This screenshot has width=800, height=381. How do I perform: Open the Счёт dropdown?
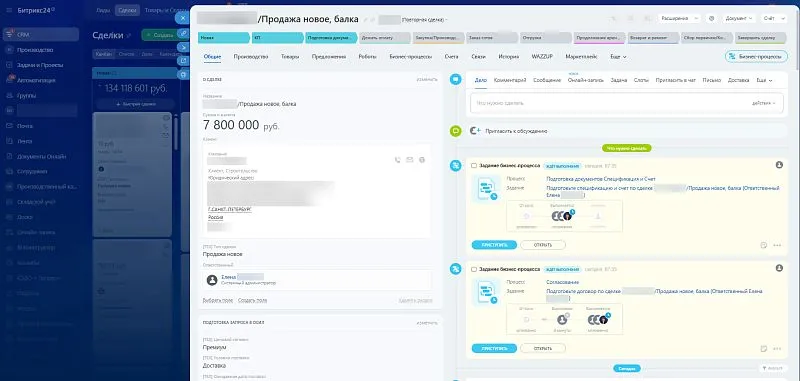tap(773, 18)
